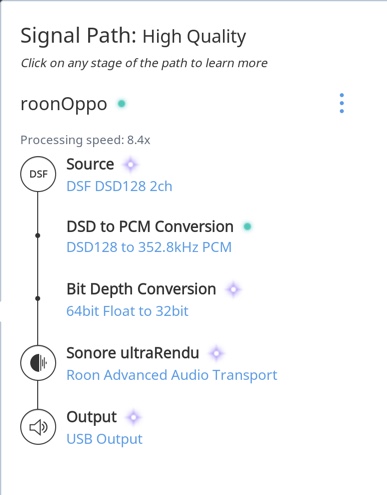Click the Source stage heading

(x=90, y=164)
